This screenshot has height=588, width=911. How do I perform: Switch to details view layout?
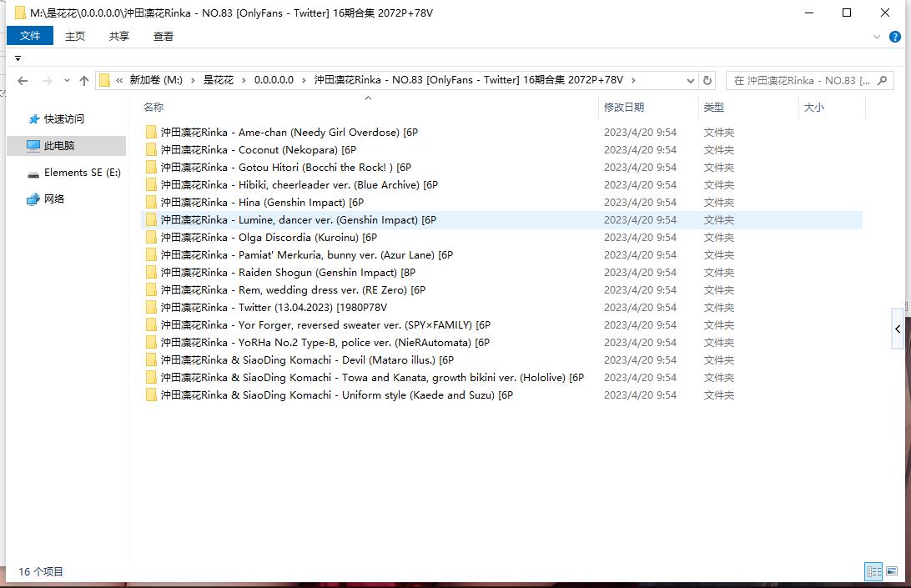873,571
